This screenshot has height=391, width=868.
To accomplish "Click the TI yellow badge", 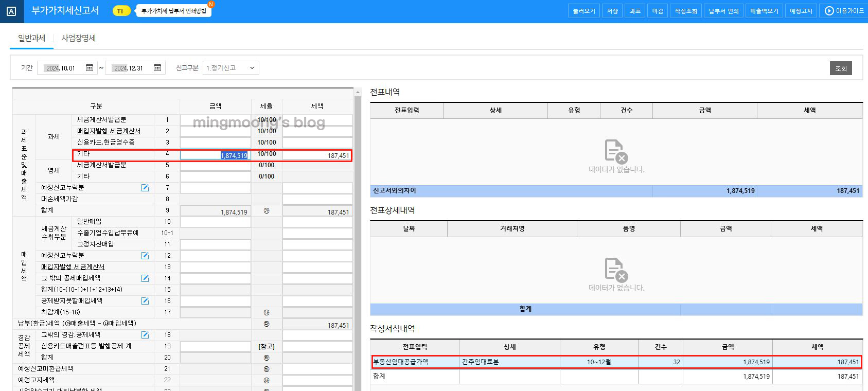I will [x=121, y=11].
